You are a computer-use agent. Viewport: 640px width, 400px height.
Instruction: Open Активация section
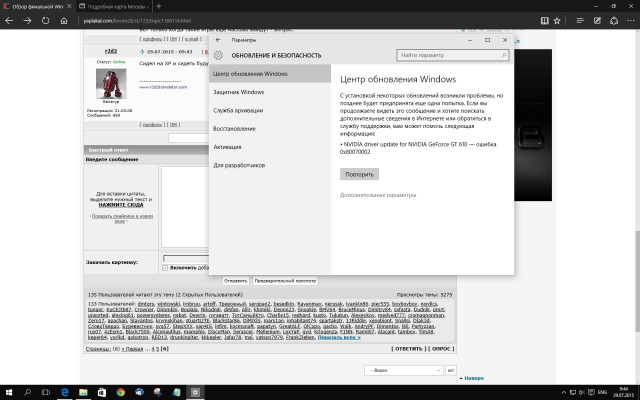click(x=270, y=147)
